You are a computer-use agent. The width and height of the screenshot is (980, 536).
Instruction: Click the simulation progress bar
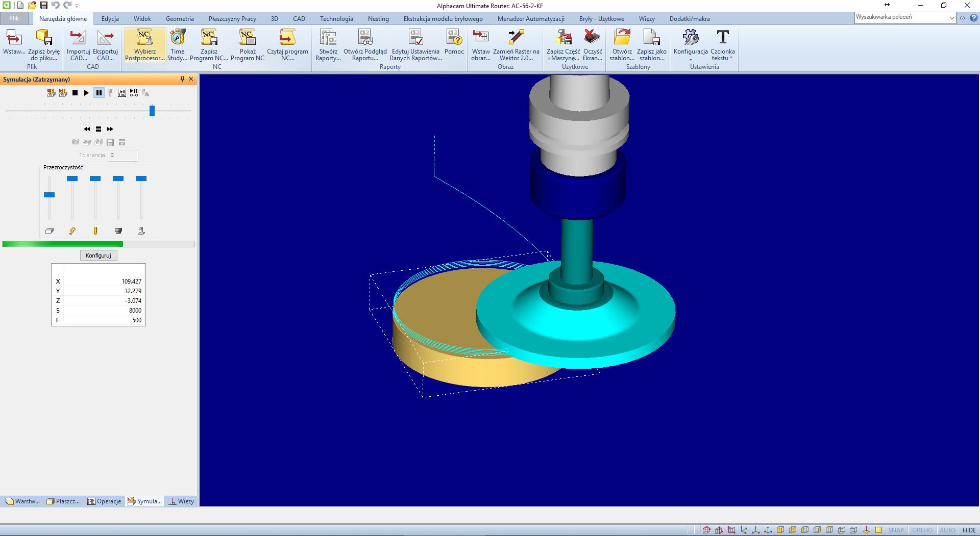click(99, 244)
